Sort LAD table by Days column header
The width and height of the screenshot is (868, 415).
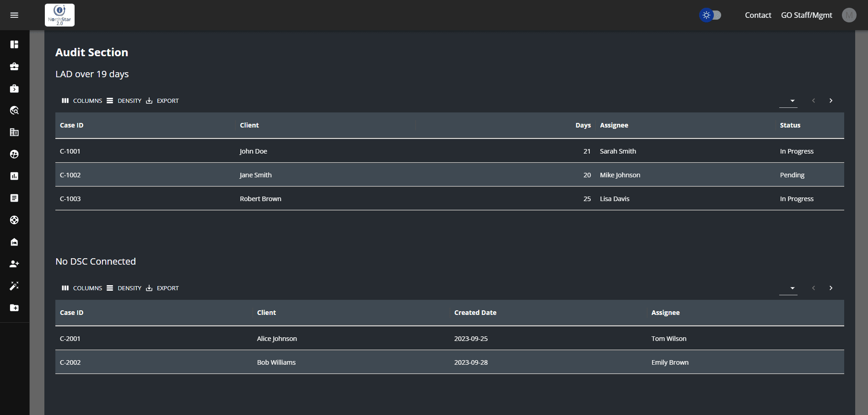(582, 125)
